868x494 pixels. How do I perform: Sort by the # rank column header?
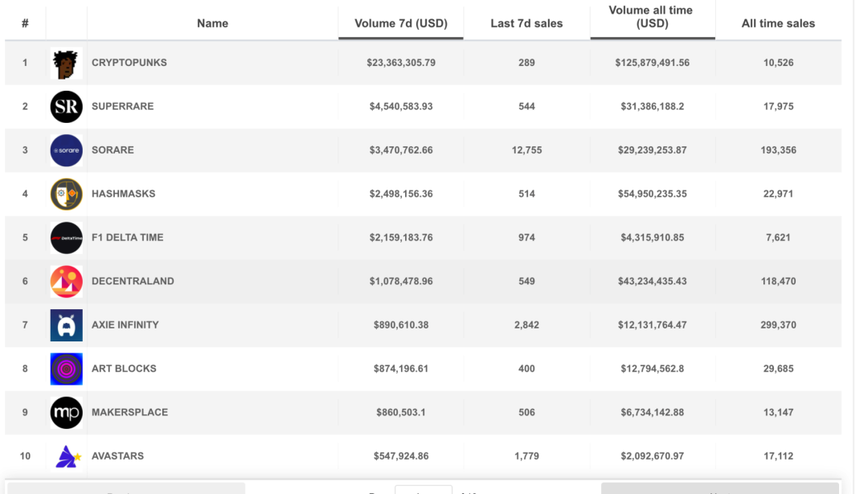pos(25,23)
